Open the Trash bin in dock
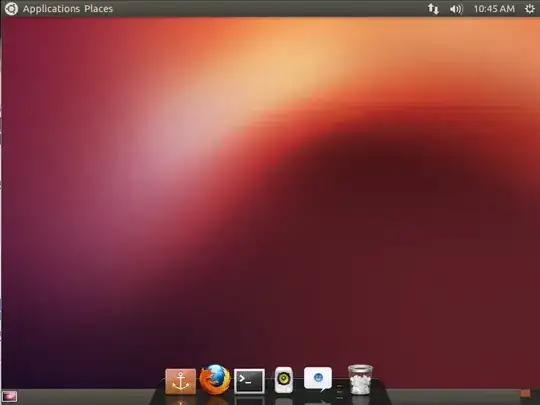The width and height of the screenshot is (540, 405). point(360,380)
